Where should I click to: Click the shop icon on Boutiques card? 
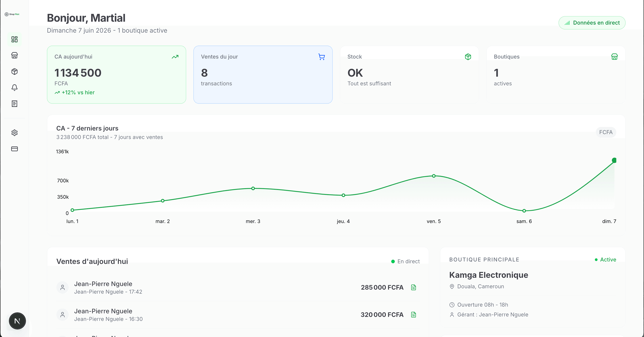[615, 57]
